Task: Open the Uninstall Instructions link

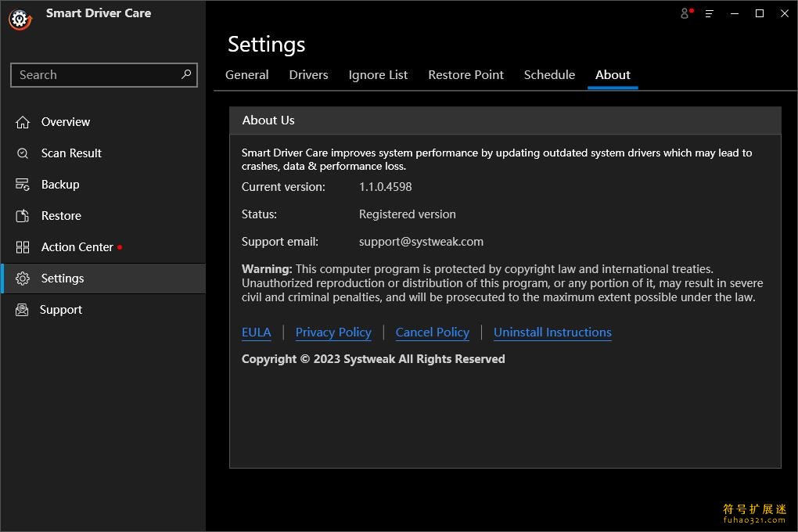Action: [x=552, y=332]
